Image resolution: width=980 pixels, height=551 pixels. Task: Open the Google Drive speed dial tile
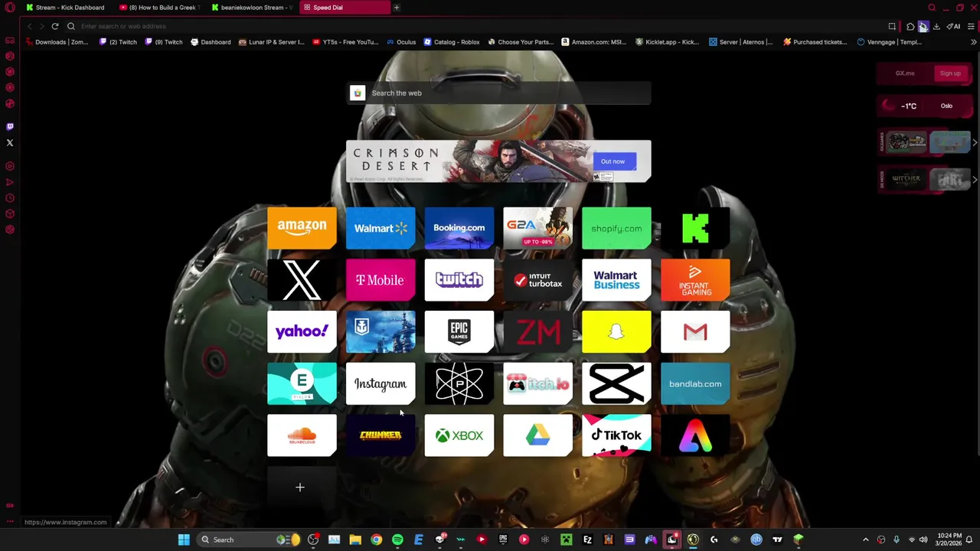tap(537, 435)
